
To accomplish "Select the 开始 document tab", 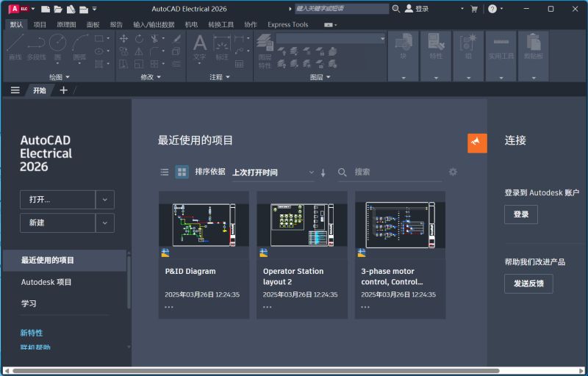I will point(40,90).
